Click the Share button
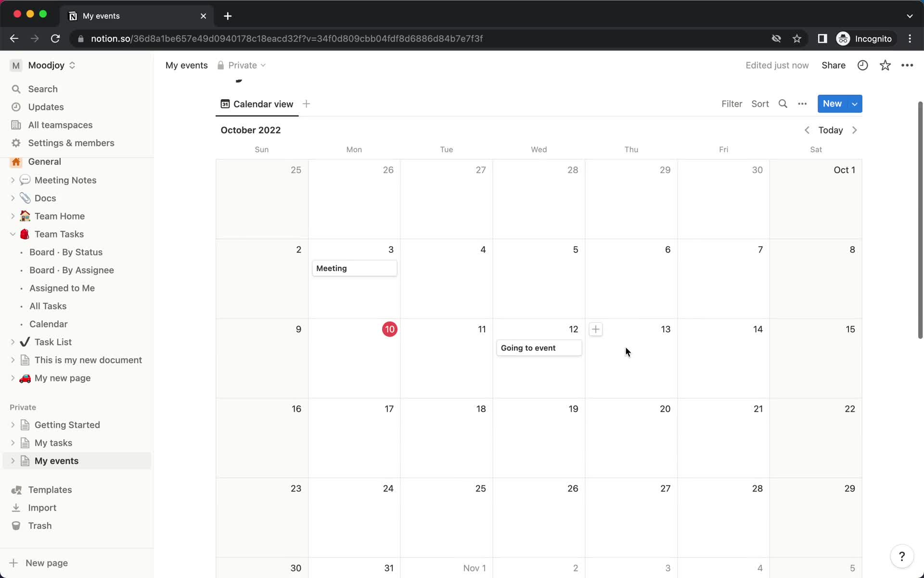This screenshot has height=578, width=924. click(x=834, y=65)
